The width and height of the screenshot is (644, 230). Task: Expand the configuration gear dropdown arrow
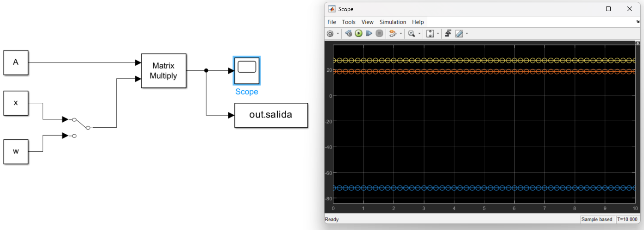coord(338,34)
